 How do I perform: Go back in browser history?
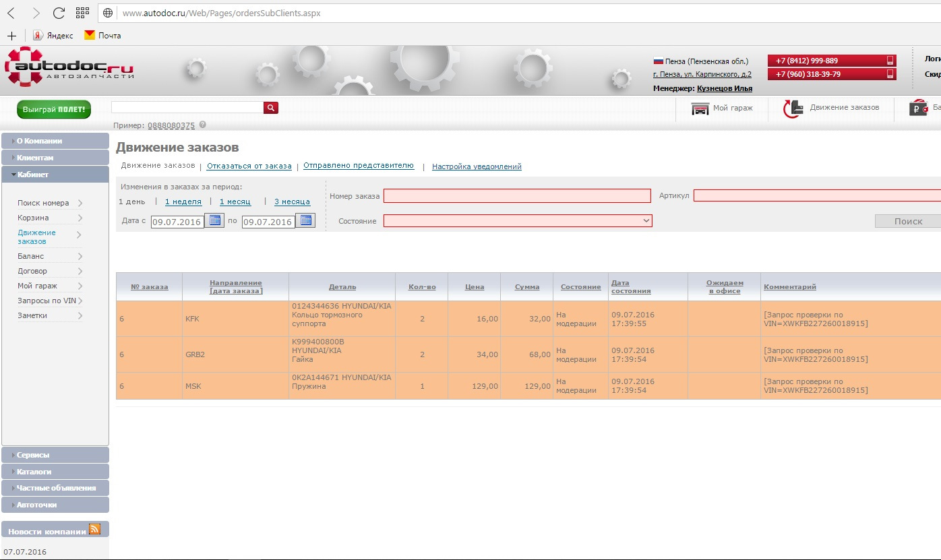click(11, 13)
